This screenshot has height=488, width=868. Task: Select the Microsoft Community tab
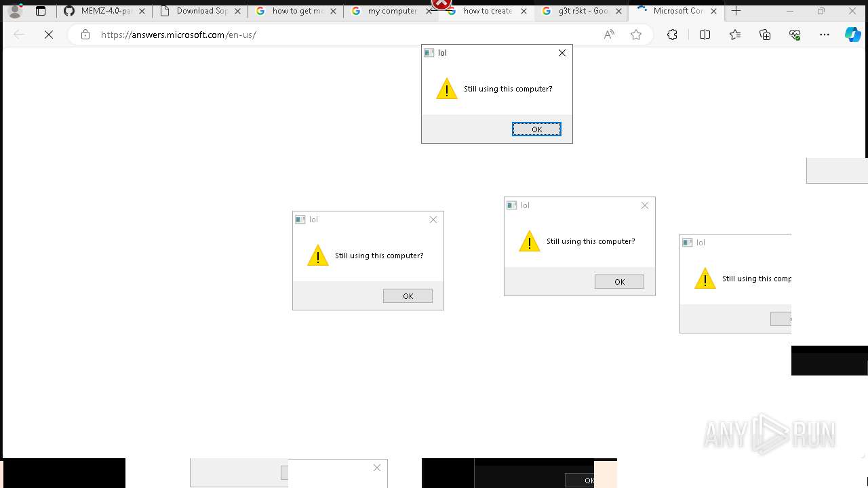(x=677, y=11)
